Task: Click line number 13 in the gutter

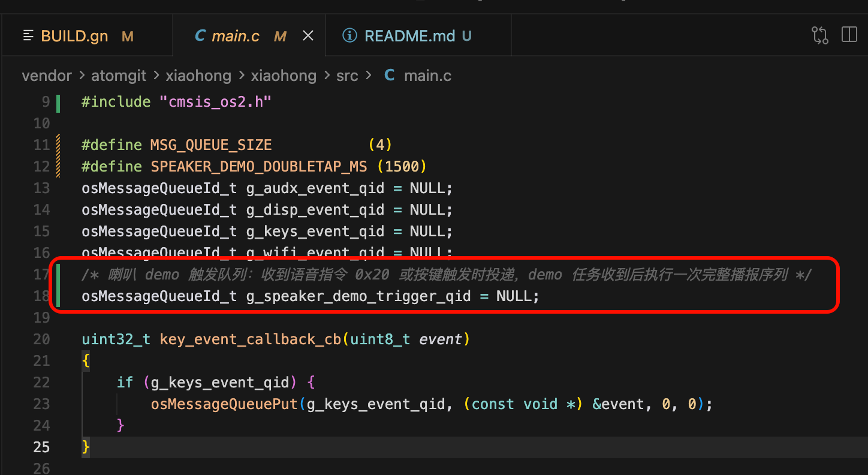Action: 41,188
